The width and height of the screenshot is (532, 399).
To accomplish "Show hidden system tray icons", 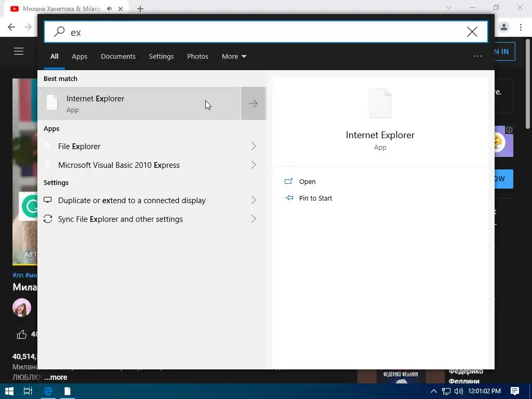I will (x=433, y=391).
